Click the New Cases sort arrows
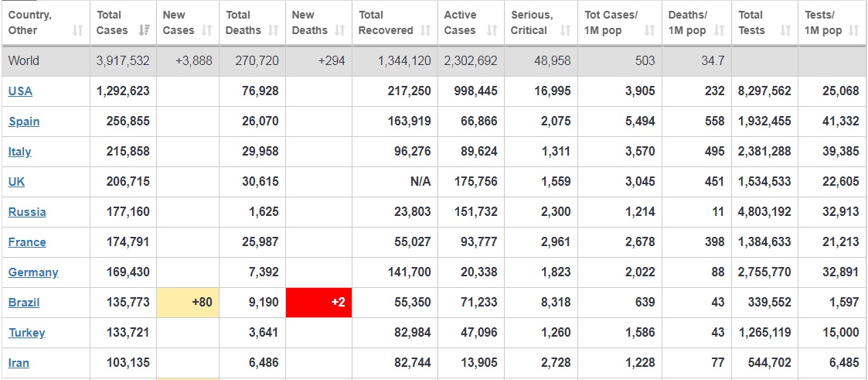The width and height of the screenshot is (868, 380). click(x=206, y=31)
